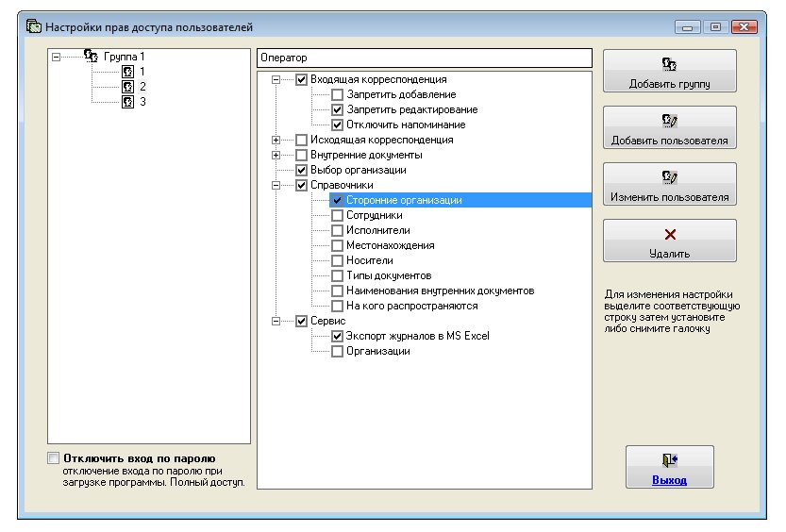Click the Удалить button
This screenshot has height=532, width=786.
tap(670, 241)
